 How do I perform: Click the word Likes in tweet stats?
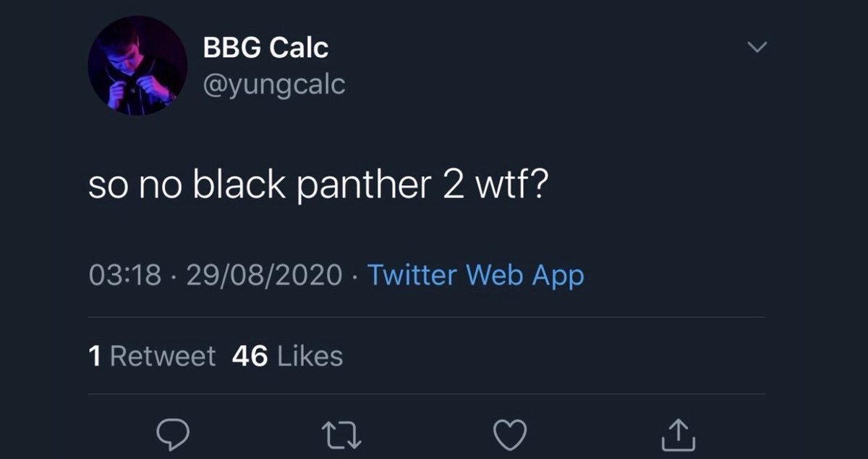click(310, 355)
